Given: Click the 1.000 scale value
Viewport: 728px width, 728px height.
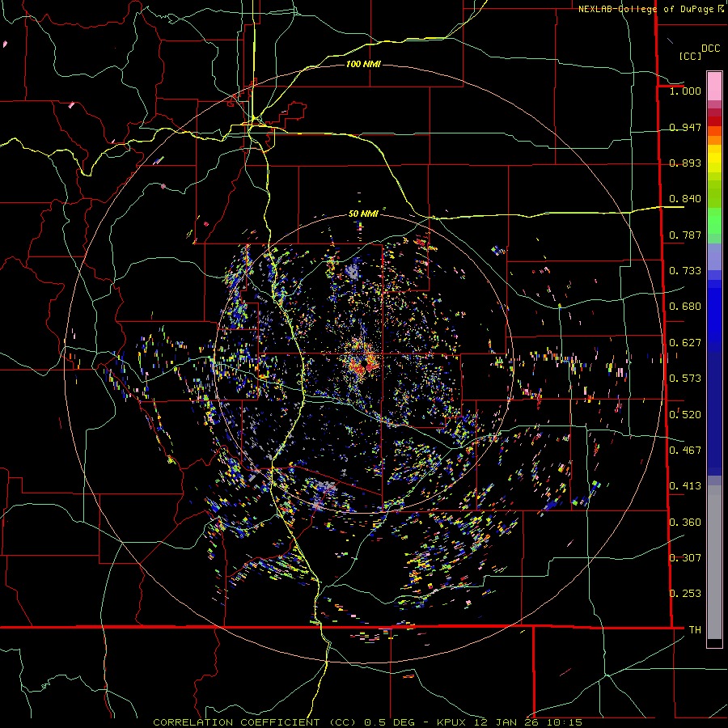Looking at the screenshot, I should point(685,91).
